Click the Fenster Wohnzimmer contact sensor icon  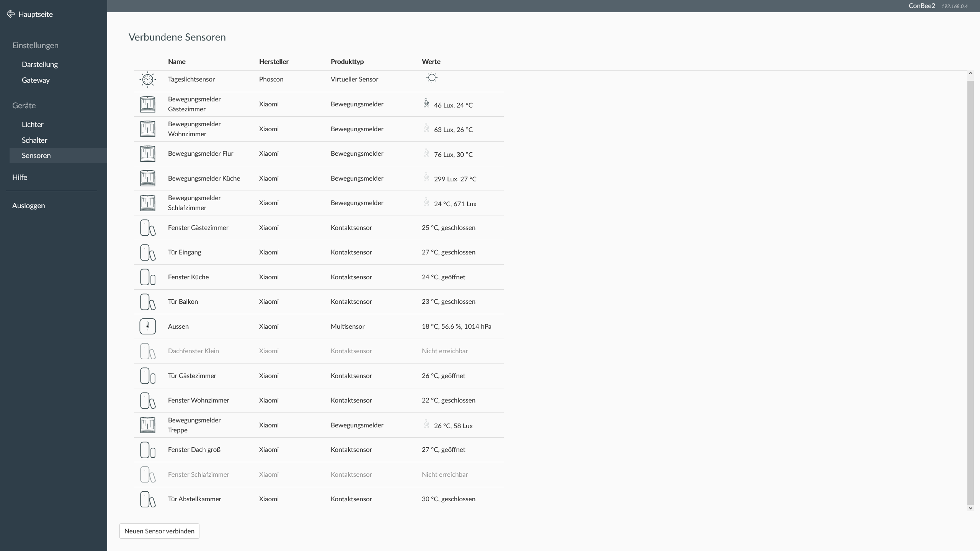pos(148,400)
